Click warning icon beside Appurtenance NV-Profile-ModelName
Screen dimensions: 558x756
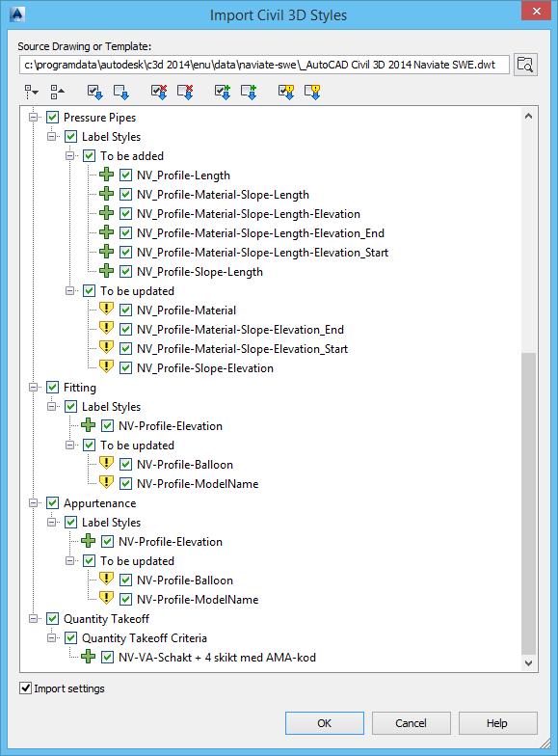[106, 598]
